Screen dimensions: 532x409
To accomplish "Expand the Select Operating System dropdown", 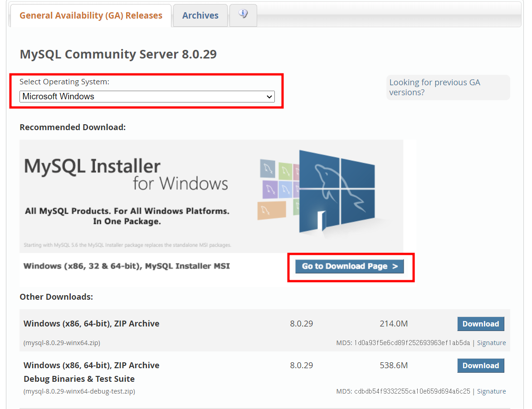I will [x=147, y=97].
